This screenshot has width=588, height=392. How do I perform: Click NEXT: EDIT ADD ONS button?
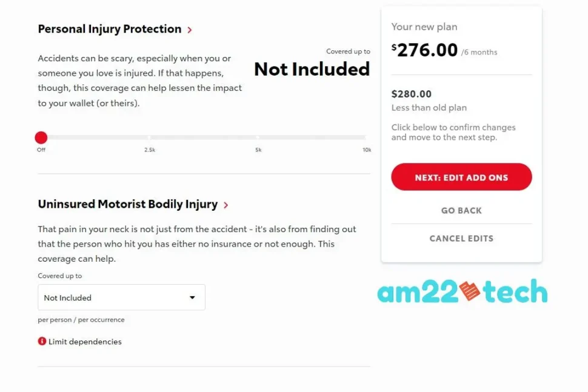[x=461, y=177]
